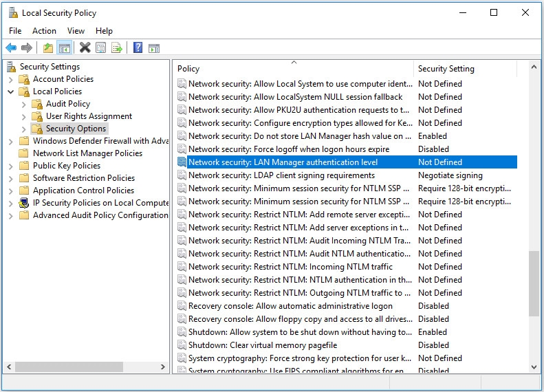The height and width of the screenshot is (392, 544).
Task: Open Properties toolbar icon
Action: click(100, 47)
